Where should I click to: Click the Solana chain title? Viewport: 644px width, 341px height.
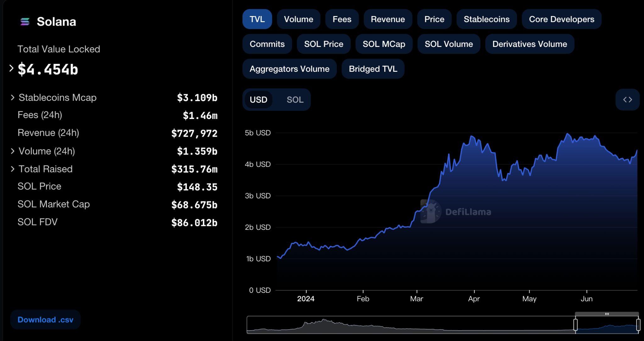[x=56, y=22]
